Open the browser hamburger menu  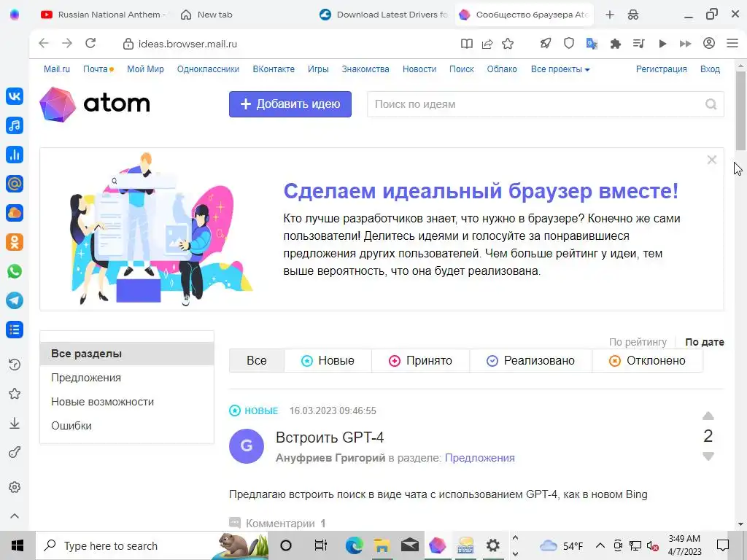(x=732, y=43)
